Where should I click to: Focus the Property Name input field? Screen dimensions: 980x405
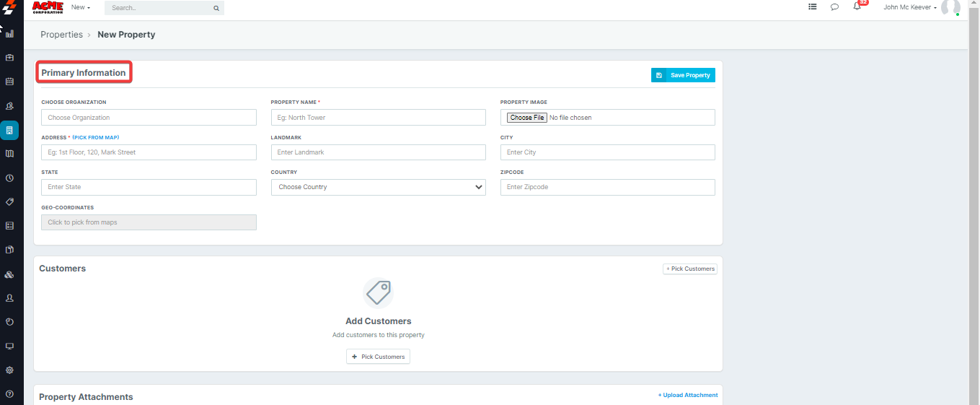click(x=378, y=118)
